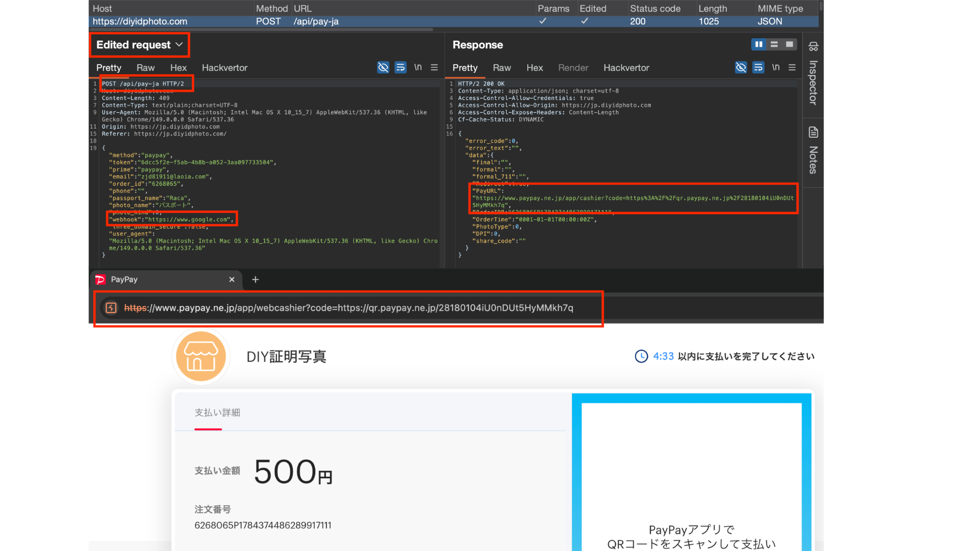
Task: Switch request view to Pretty tab
Action: click(109, 67)
